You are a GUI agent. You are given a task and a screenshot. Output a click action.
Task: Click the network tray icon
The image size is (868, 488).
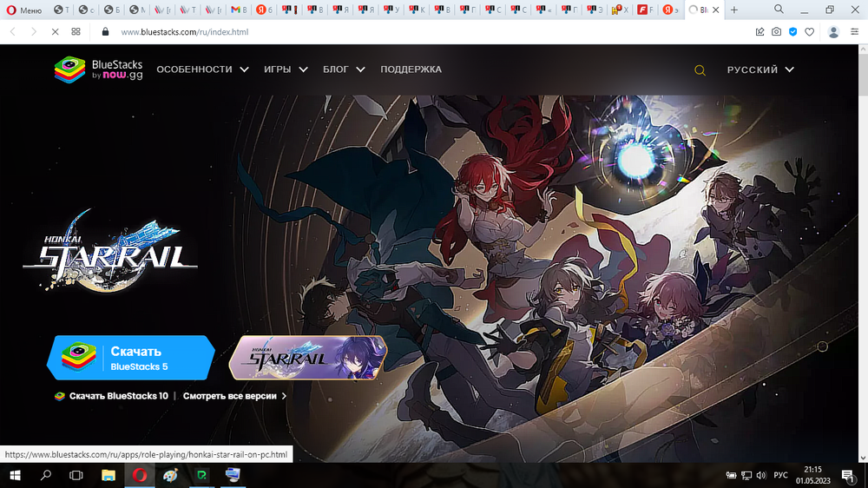tap(746, 475)
